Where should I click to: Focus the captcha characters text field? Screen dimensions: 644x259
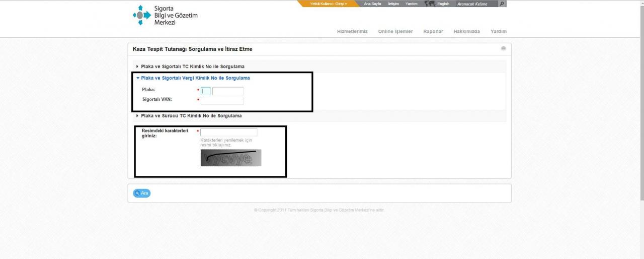(228, 132)
